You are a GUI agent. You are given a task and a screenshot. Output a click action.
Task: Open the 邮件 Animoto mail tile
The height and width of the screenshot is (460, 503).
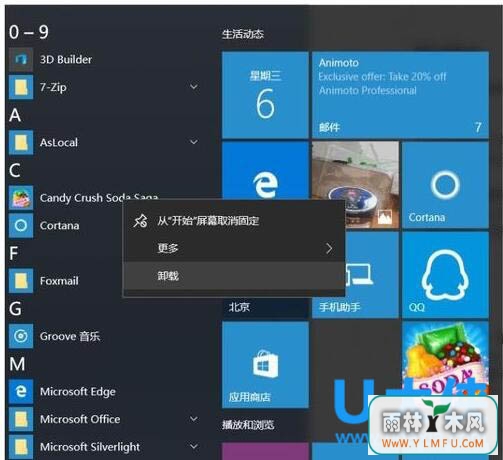(x=400, y=95)
